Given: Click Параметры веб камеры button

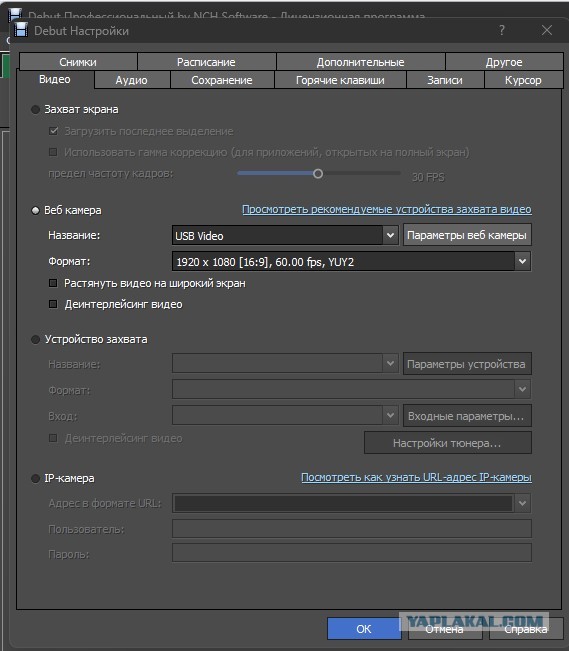Looking at the screenshot, I should (467, 235).
